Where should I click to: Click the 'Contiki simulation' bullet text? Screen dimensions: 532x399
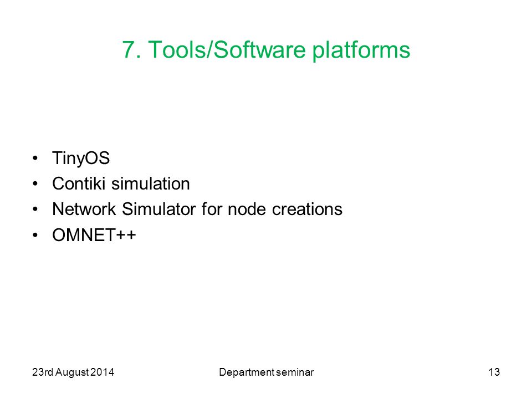click(x=121, y=183)
